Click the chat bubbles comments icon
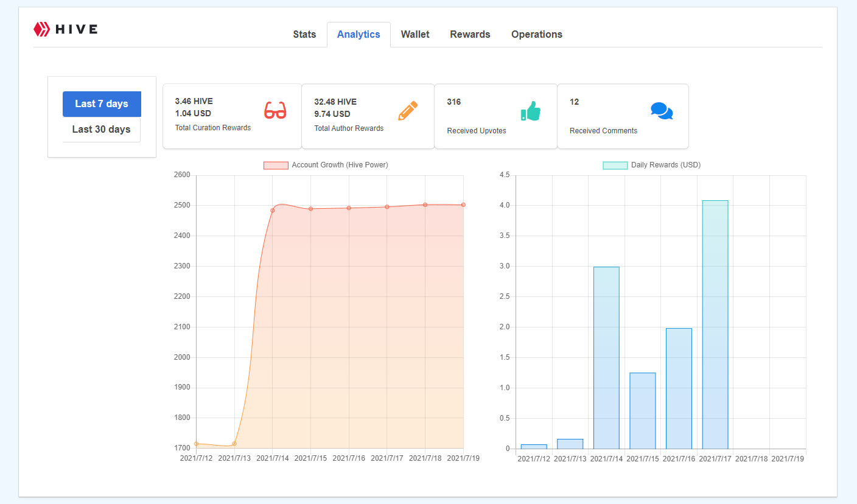 point(662,111)
